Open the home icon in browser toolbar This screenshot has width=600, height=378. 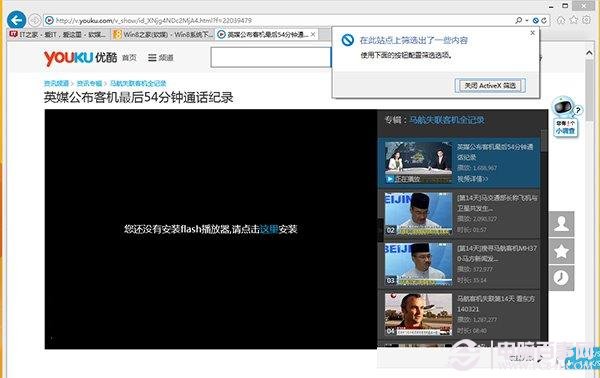coord(561,20)
